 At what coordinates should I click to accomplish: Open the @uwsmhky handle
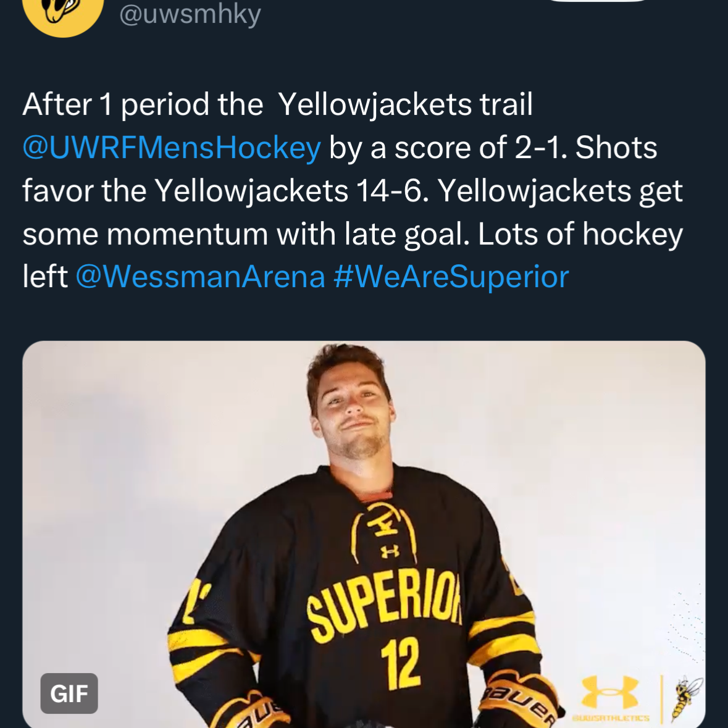click(190, 14)
